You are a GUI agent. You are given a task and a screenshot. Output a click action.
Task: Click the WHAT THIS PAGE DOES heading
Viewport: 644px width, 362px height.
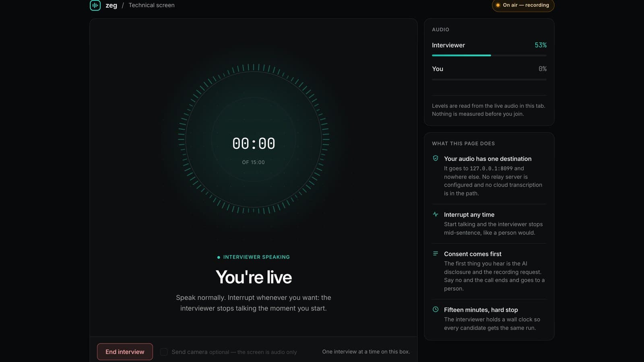pos(463,144)
